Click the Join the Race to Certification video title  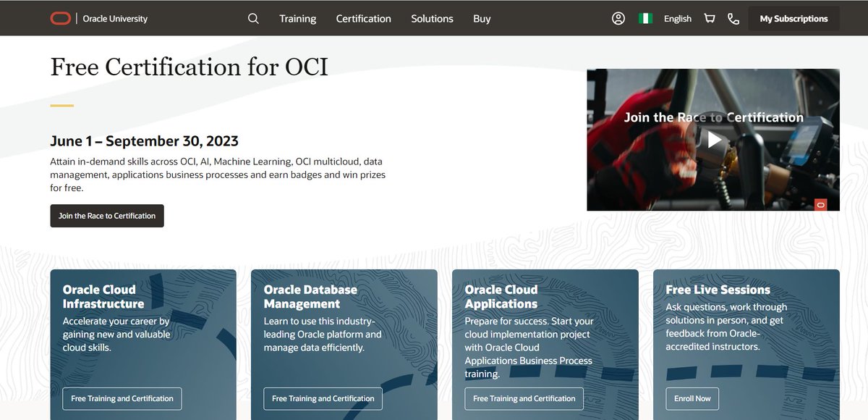coord(714,117)
